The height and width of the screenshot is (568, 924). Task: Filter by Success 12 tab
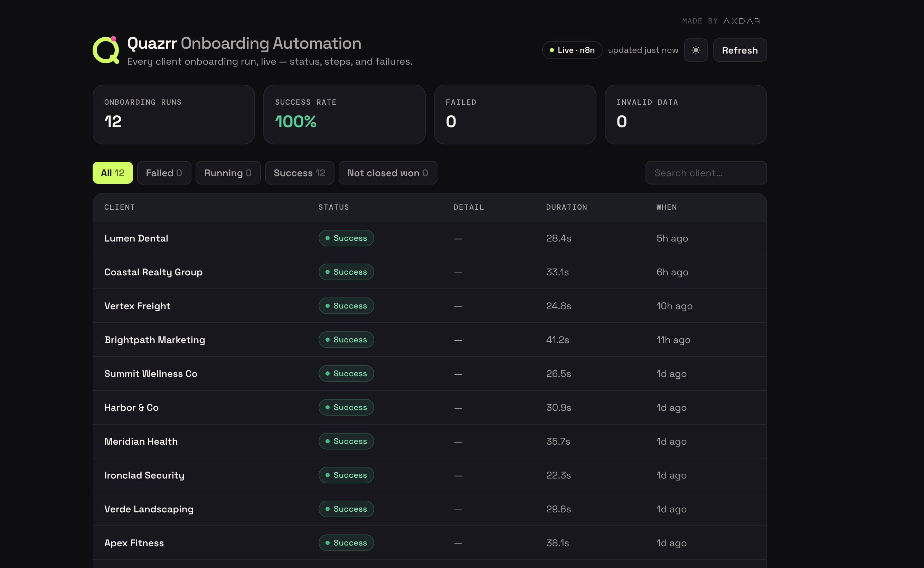click(x=299, y=173)
